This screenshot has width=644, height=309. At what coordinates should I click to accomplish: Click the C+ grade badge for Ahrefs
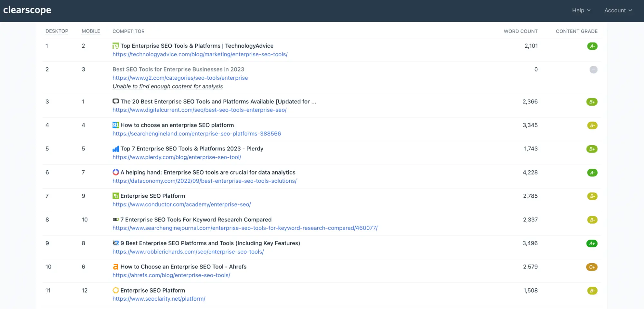(x=592, y=267)
